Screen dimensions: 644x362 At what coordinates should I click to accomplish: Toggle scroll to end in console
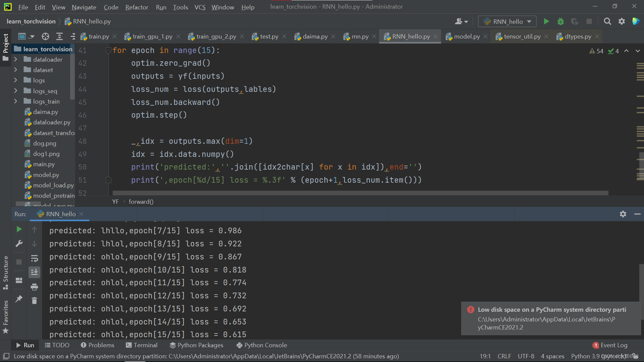pos(34,272)
